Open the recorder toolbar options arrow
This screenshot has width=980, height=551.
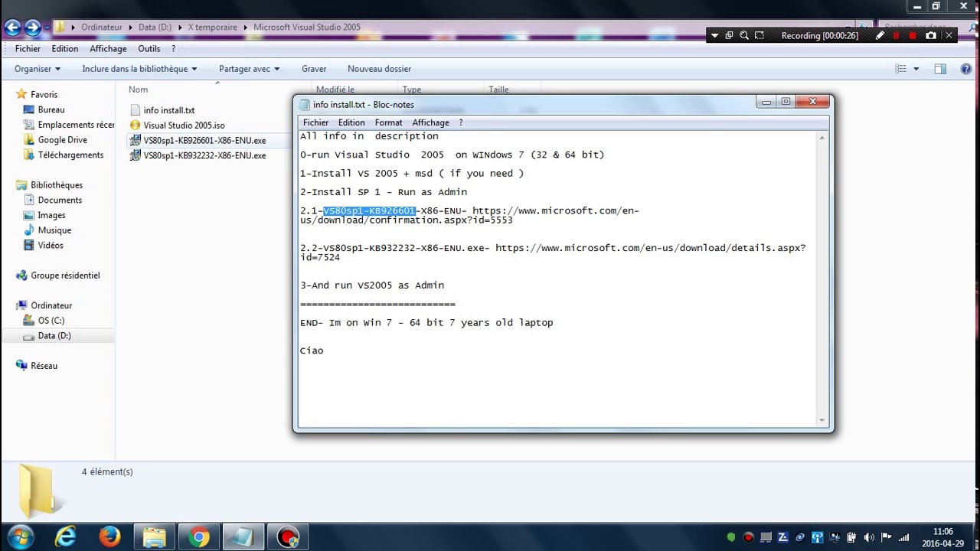tap(714, 35)
